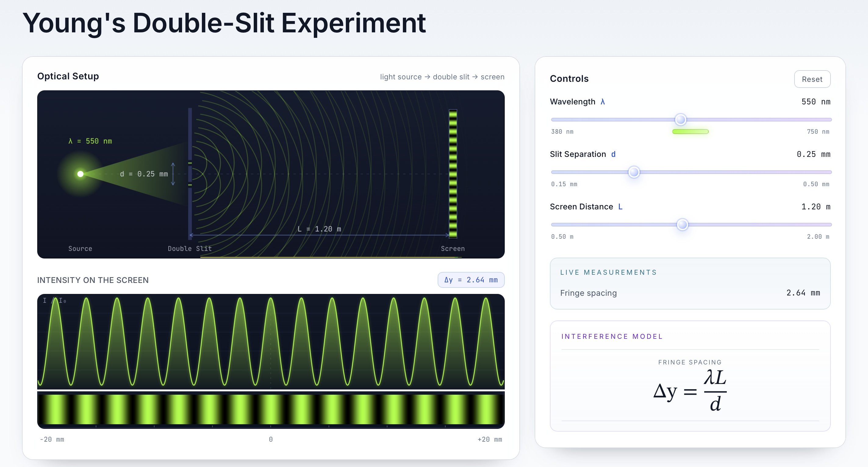Click the Fringe spacing 2.64 mm reading
Viewport: 868px width, 467px height.
point(803,293)
